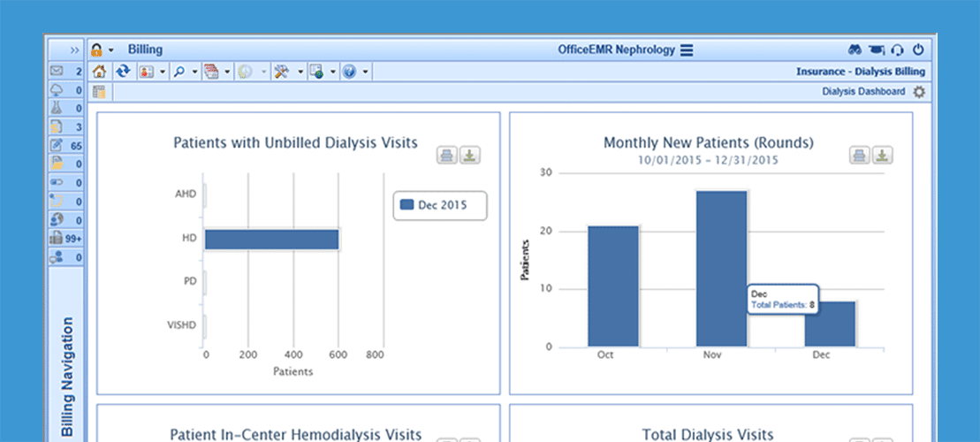This screenshot has width=980, height=442.
Task: Click the Dialysis Dashboard label
Action: pos(863,92)
